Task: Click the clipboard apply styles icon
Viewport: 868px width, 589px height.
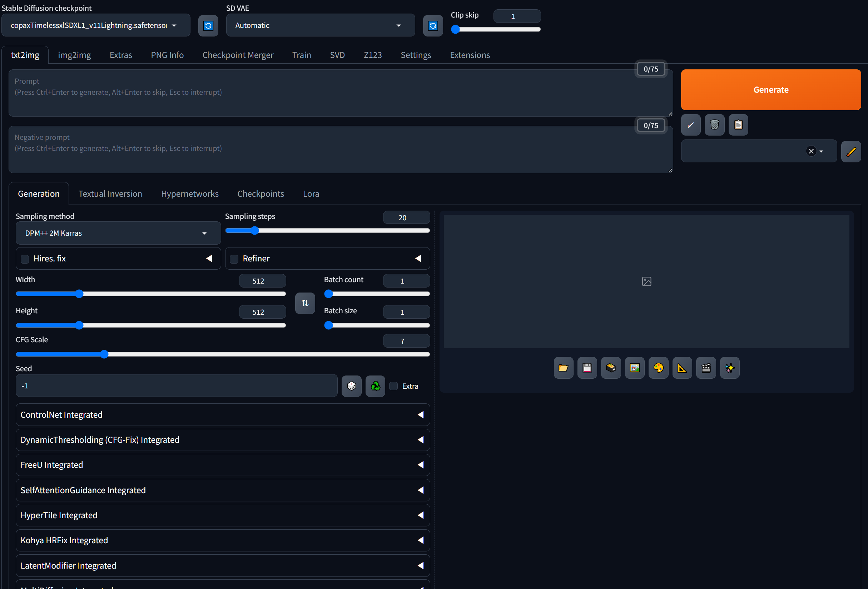Action: coord(738,124)
